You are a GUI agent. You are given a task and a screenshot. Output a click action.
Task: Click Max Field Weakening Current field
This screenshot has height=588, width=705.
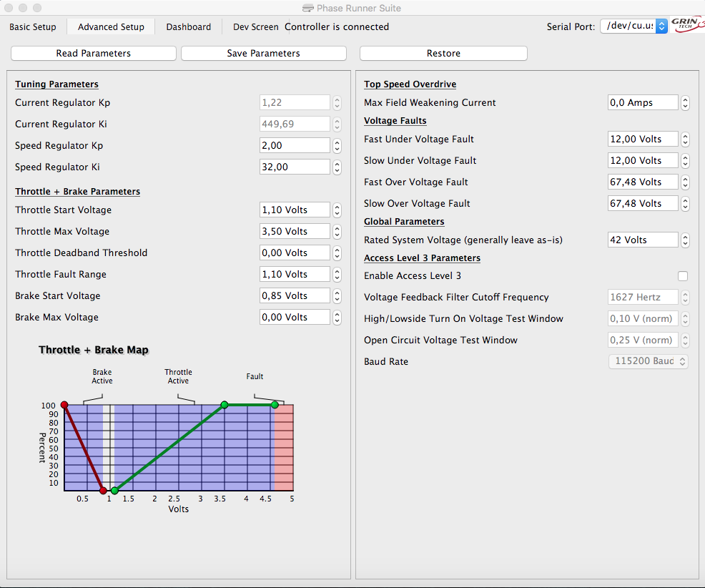tap(642, 103)
